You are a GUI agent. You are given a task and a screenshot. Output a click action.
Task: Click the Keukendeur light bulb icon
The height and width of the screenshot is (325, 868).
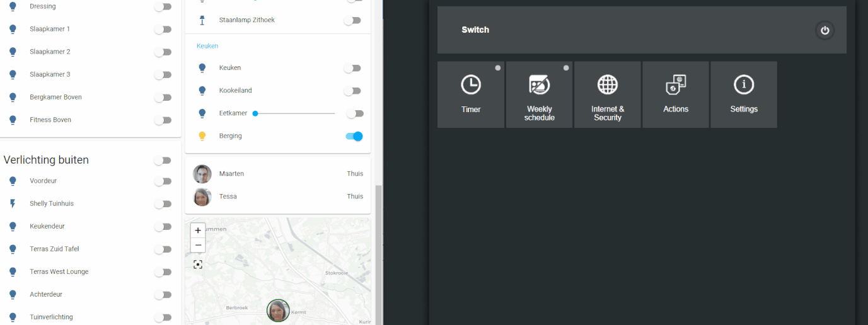[x=13, y=226]
